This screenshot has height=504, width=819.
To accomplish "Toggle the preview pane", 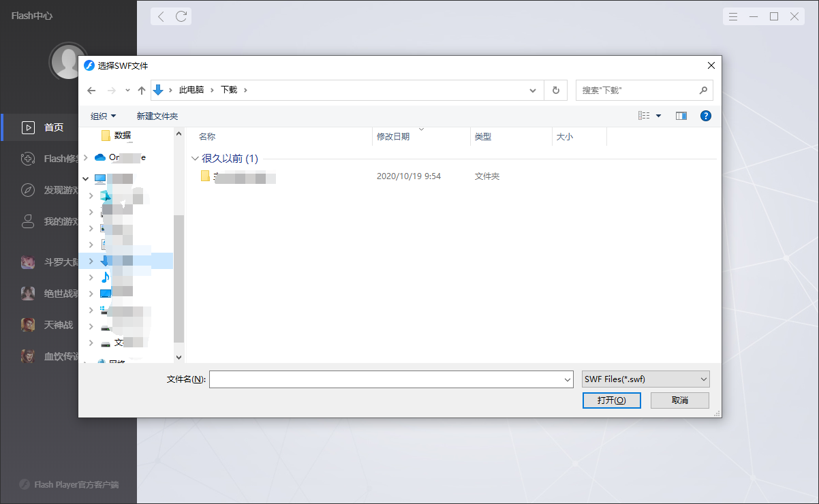I will click(681, 116).
